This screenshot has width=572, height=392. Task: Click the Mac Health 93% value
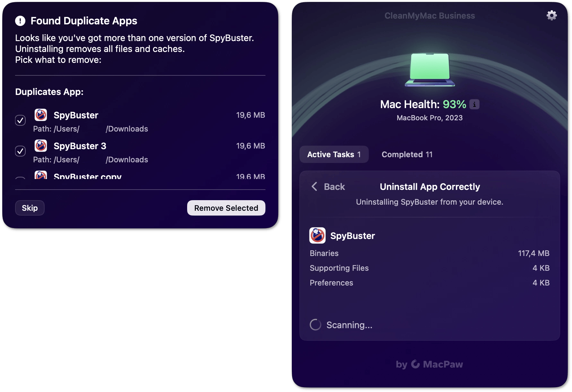pos(455,104)
